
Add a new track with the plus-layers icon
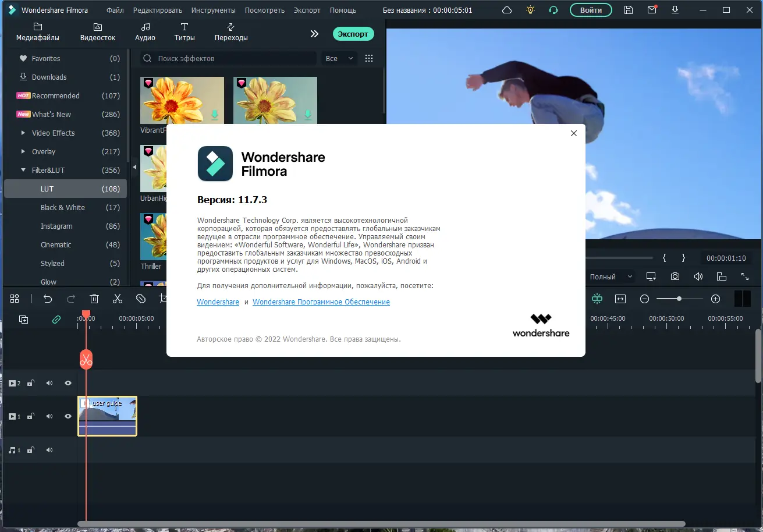(x=24, y=319)
